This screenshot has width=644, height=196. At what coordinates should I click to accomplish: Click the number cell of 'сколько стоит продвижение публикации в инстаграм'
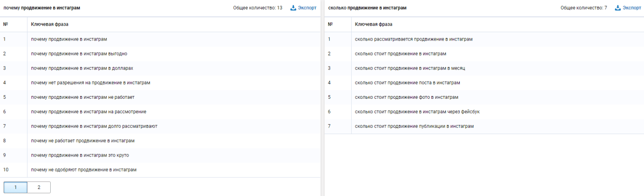[x=329, y=126]
